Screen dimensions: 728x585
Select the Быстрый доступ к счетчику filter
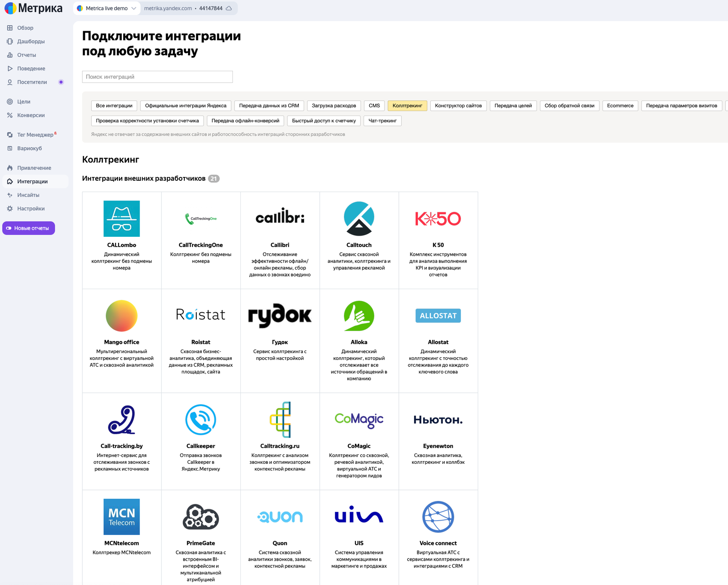[x=324, y=121]
